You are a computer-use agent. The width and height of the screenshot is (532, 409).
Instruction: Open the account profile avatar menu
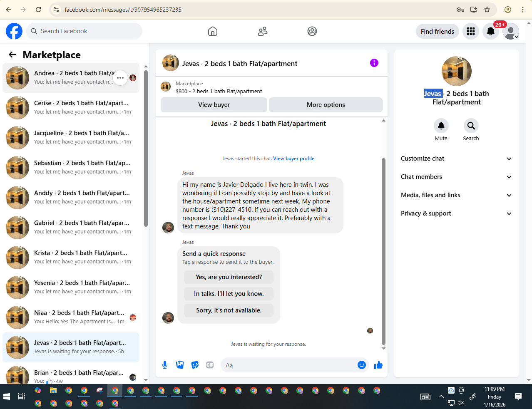[511, 31]
